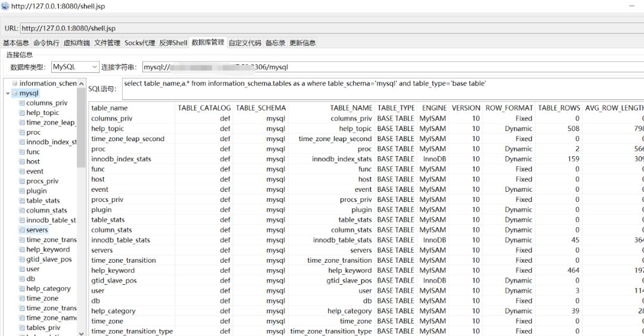Sort by the ENGINE column header
The image size is (644, 336).
click(x=434, y=108)
